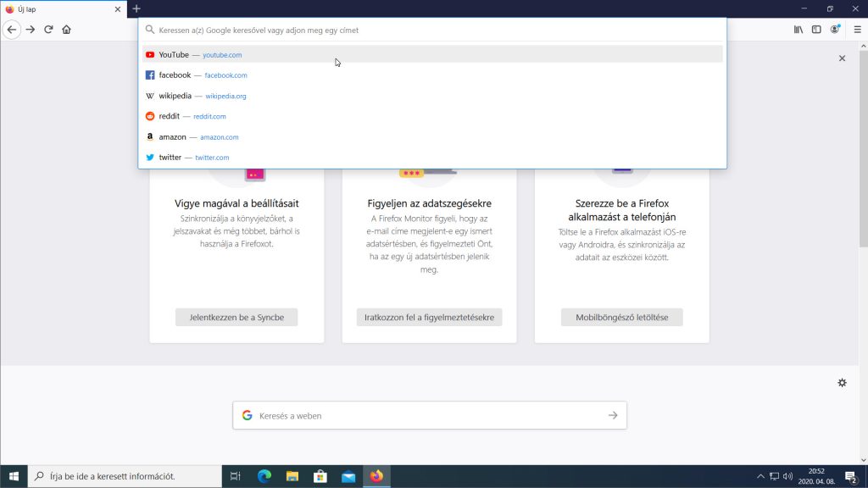Select the 'Új lap' tab

(x=64, y=9)
